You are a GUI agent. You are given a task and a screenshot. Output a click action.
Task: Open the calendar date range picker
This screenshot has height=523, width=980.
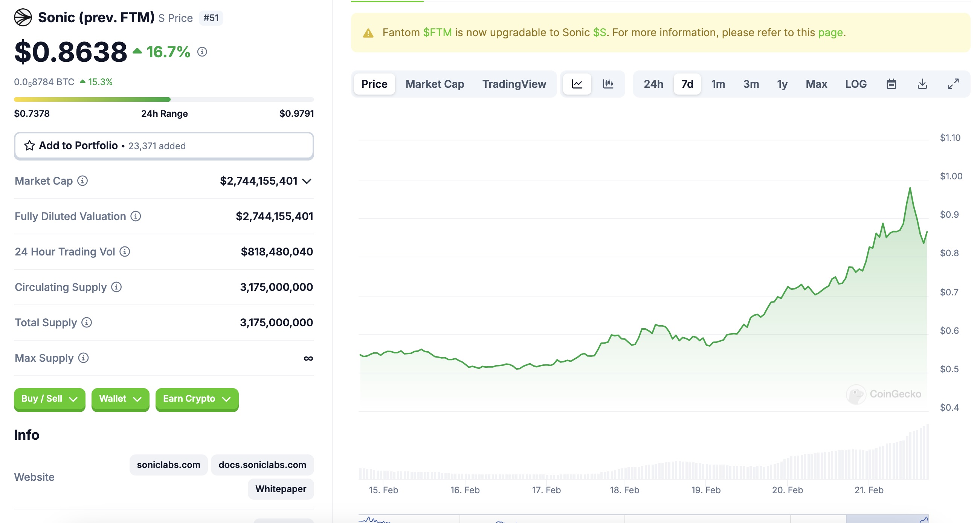(x=891, y=84)
